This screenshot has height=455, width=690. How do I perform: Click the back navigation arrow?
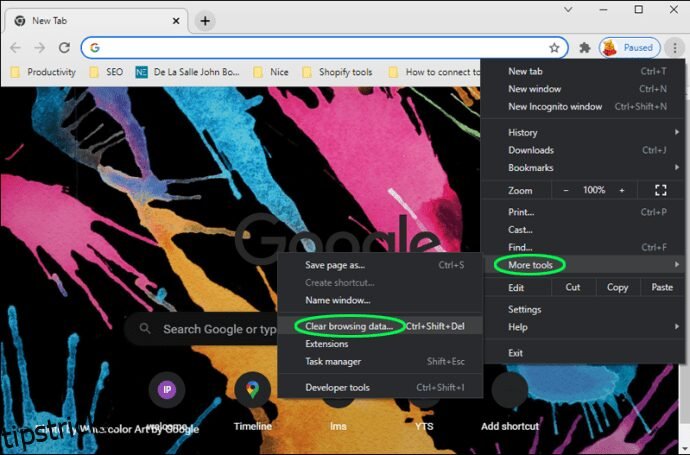pos(16,47)
